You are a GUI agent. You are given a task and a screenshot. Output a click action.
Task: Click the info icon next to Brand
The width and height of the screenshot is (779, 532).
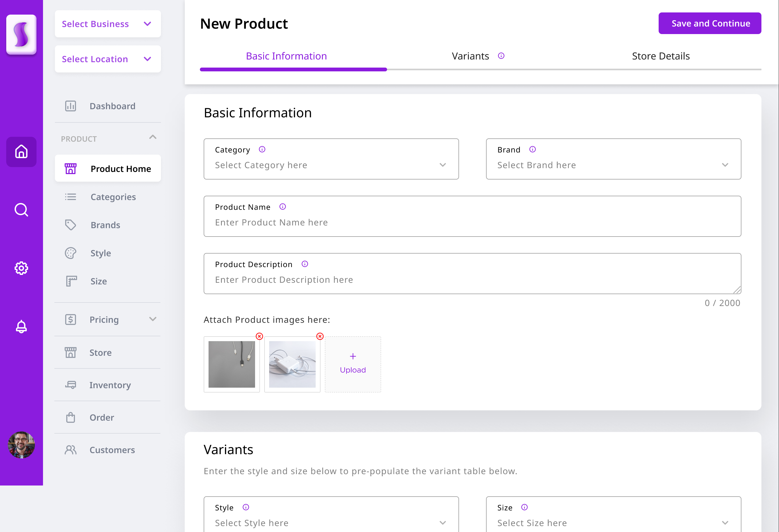pyautogui.click(x=532, y=149)
